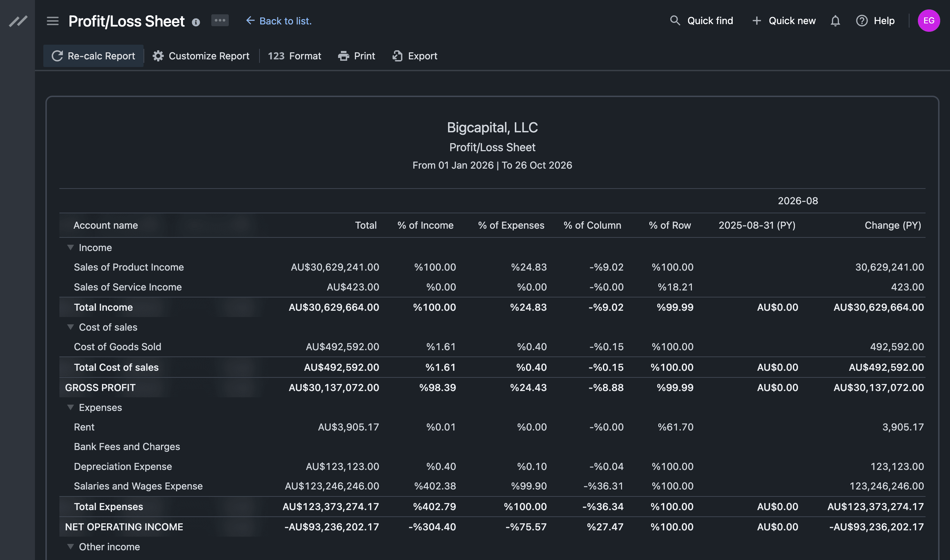Viewport: 950px width, 560px height.
Task: Click the Export label
Action: (422, 56)
